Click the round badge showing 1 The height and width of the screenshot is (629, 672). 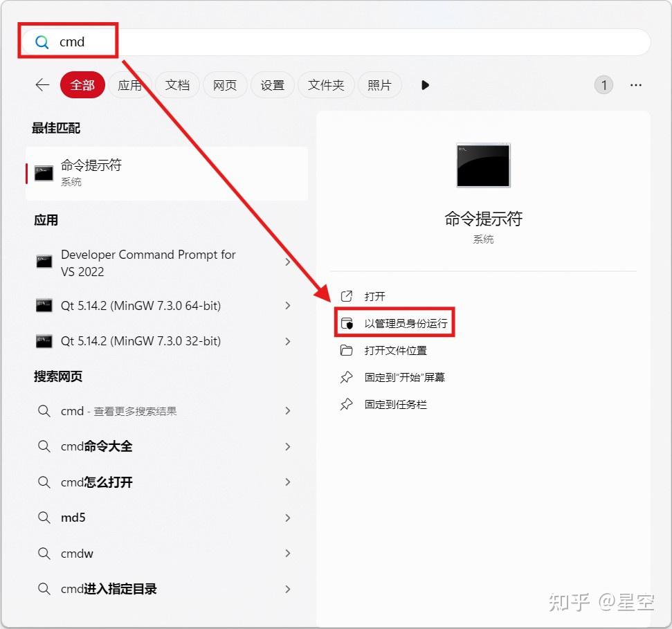pyautogui.click(x=603, y=85)
